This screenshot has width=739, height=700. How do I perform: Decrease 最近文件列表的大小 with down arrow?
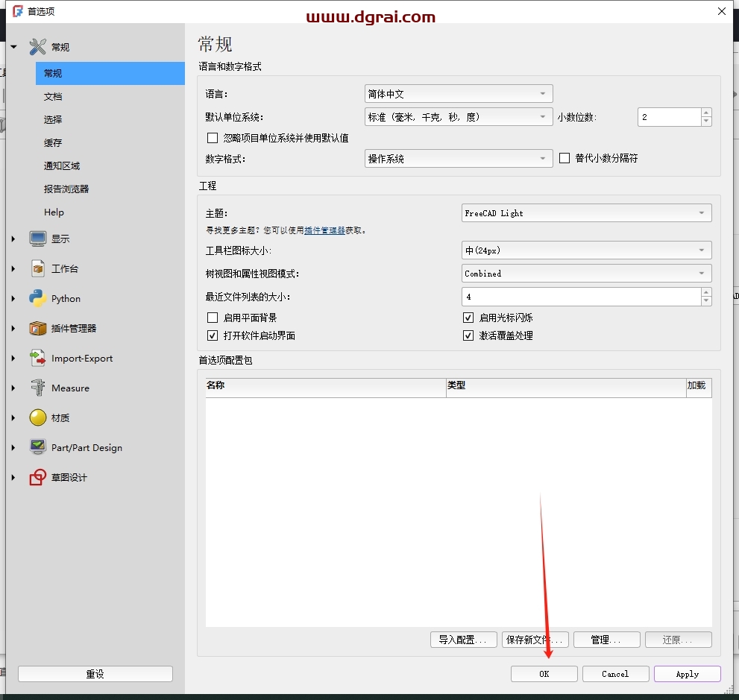point(706,301)
